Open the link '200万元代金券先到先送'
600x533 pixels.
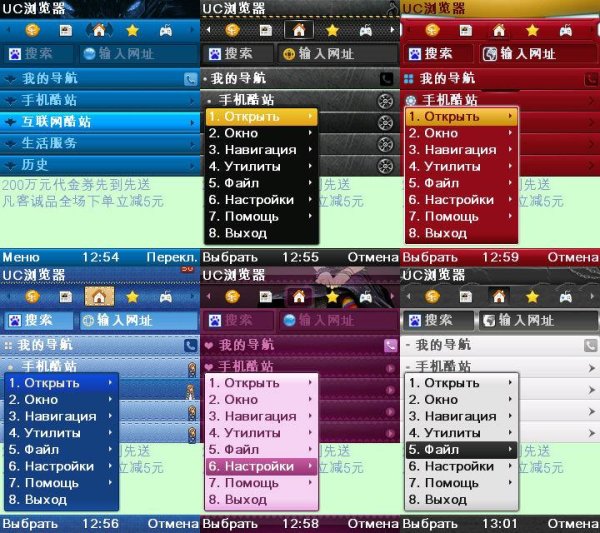pyautogui.click(x=76, y=185)
